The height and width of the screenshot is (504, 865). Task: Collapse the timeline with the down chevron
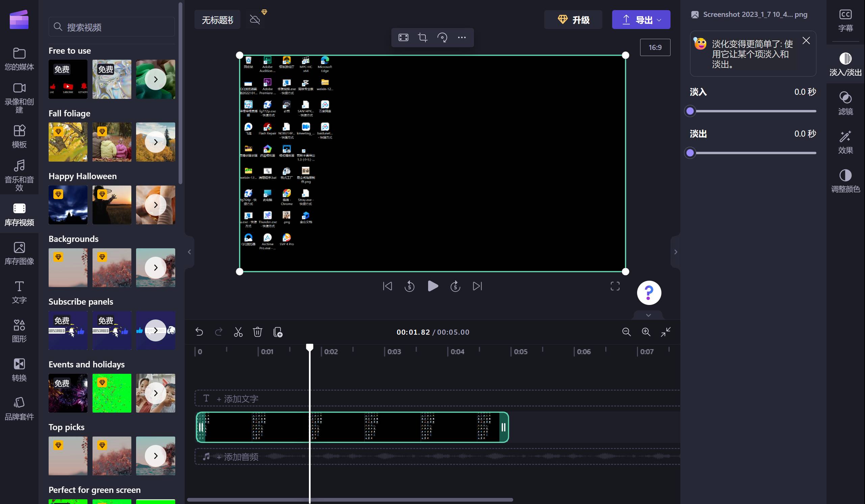[648, 315]
